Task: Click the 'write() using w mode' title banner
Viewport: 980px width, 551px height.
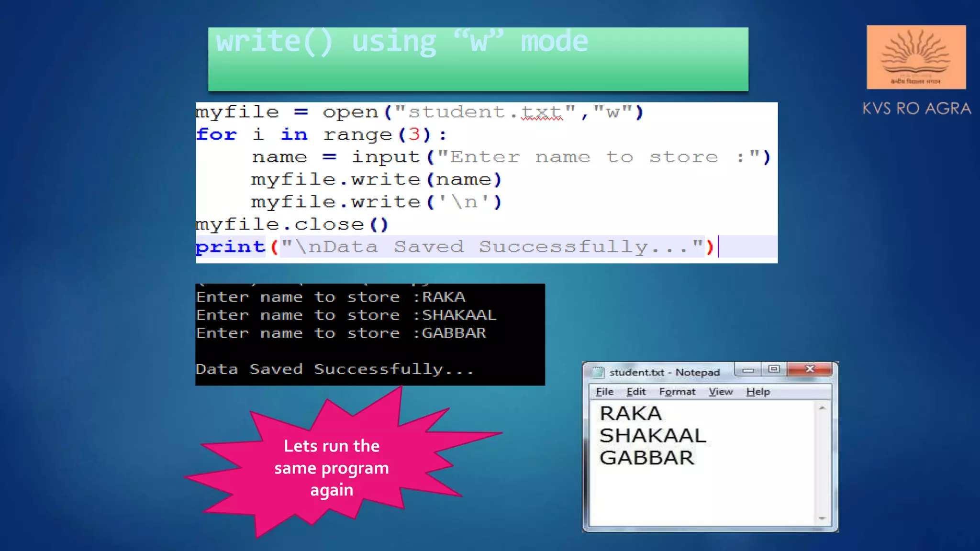Action: pos(478,59)
